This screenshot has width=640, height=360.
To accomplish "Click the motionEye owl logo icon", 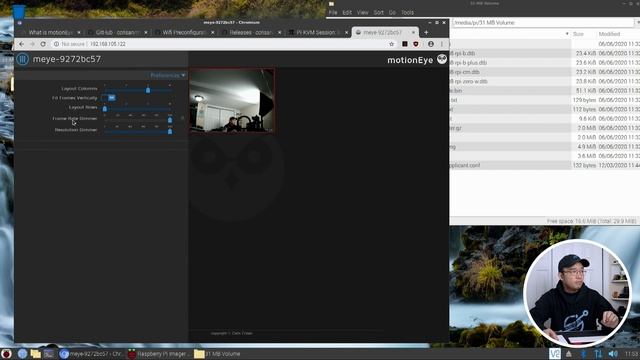I will coord(442,59).
